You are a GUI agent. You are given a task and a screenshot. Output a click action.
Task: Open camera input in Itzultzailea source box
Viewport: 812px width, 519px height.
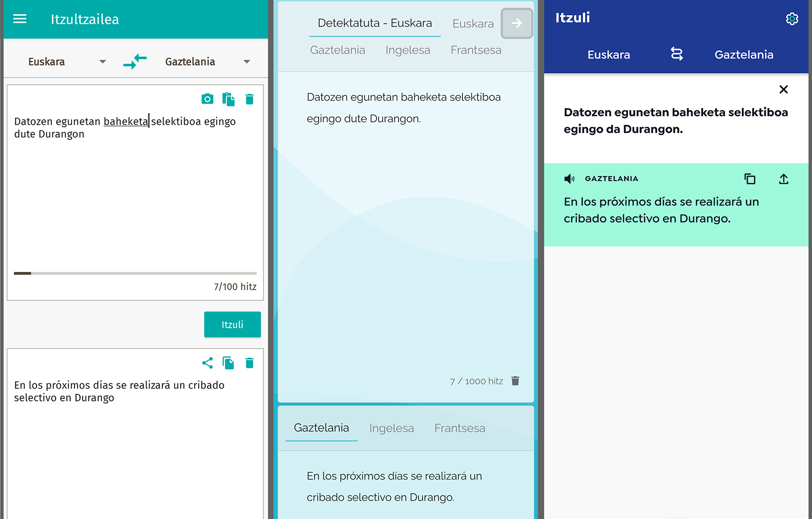pyautogui.click(x=207, y=99)
